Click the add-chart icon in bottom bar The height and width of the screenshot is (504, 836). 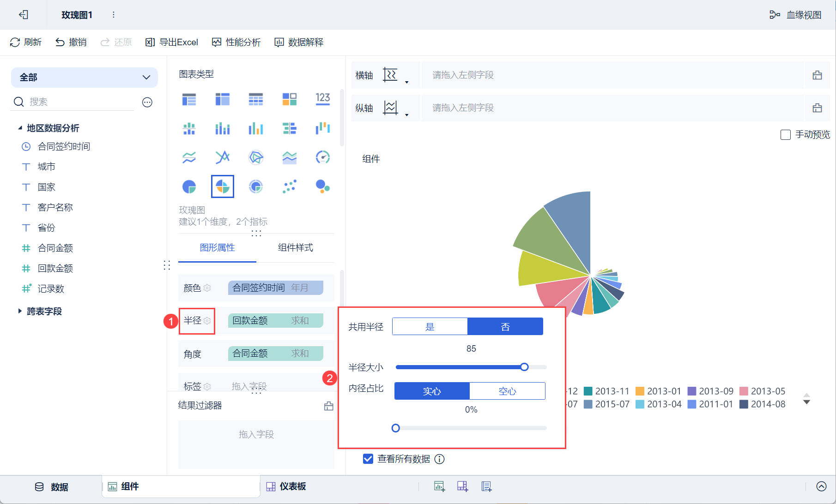pos(439,486)
